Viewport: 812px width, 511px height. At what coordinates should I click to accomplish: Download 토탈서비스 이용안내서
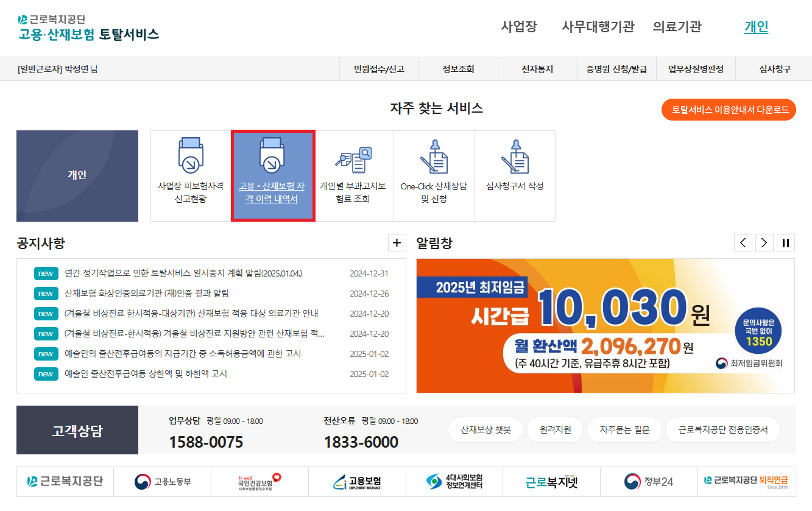coord(729,110)
